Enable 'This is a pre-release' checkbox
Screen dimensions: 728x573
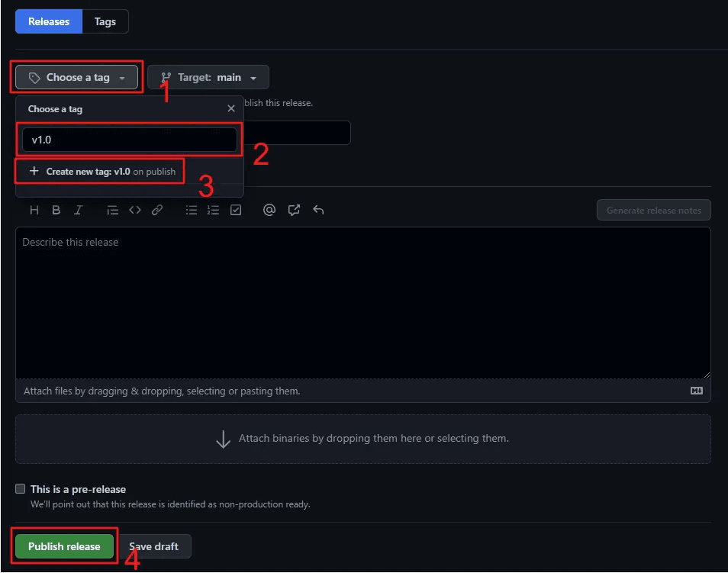click(21, 489)
